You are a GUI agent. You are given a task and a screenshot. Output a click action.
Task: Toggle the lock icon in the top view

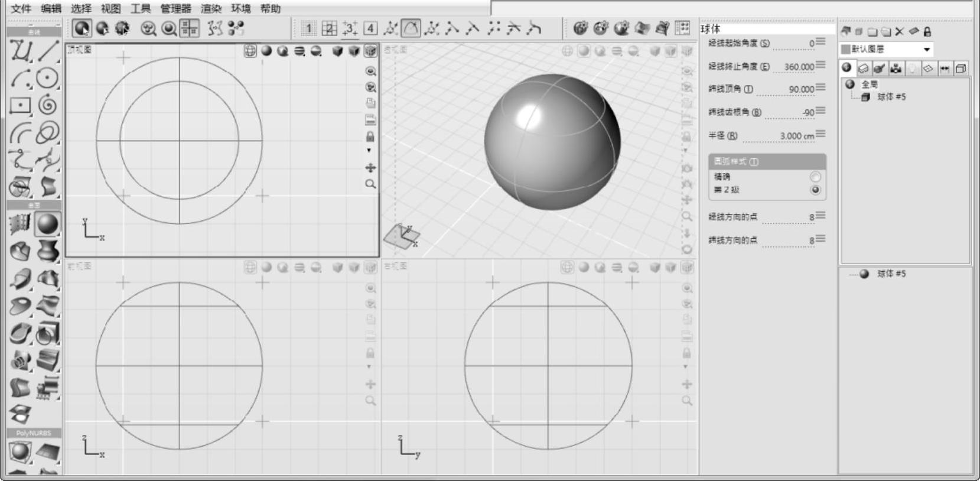click(370, 136)
